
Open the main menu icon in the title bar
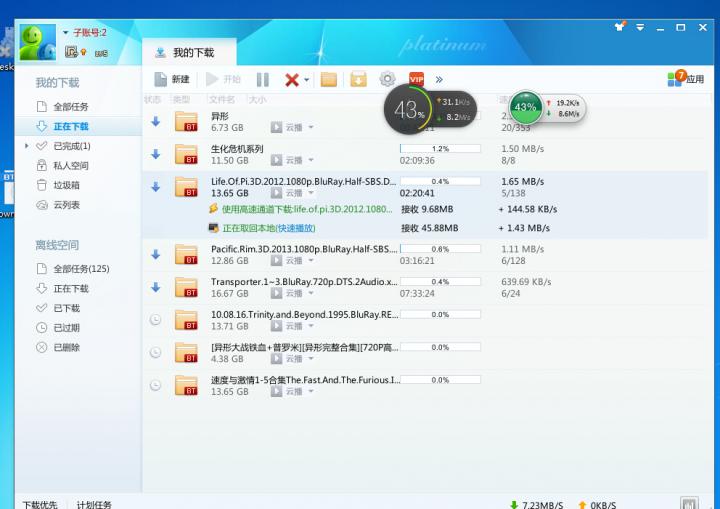pos(640,27)
